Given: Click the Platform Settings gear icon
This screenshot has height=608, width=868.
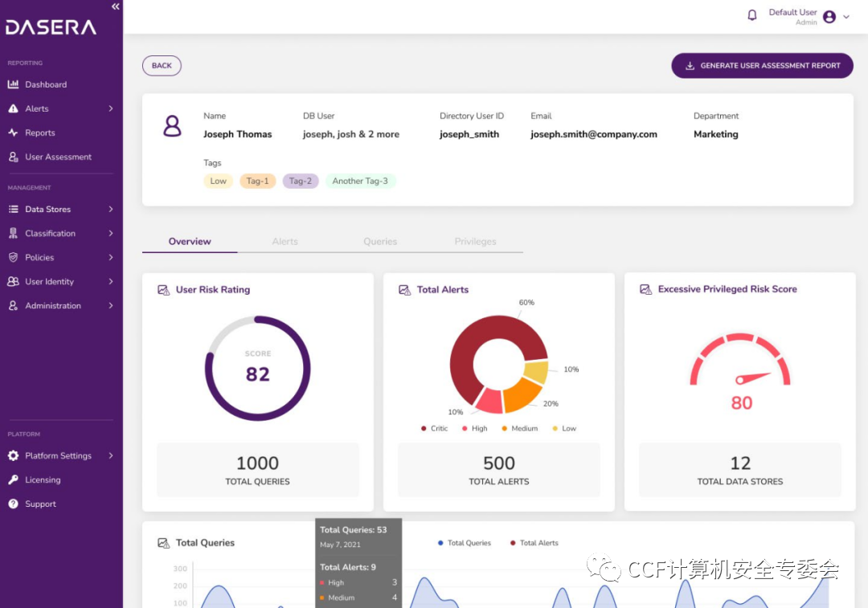Looking at the screenshot, I should click(x=14, y=456).
